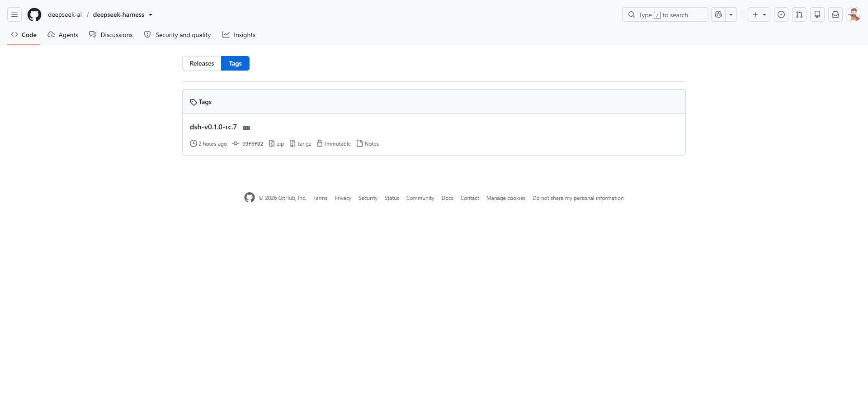Open commit 99f6f02
Viewport: 868px width, 412px height.
pos(248,144)
